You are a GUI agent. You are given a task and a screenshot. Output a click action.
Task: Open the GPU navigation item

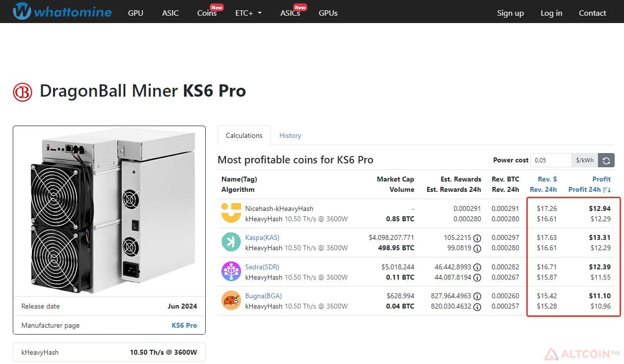pyautogui.click(x=136, y=13)
